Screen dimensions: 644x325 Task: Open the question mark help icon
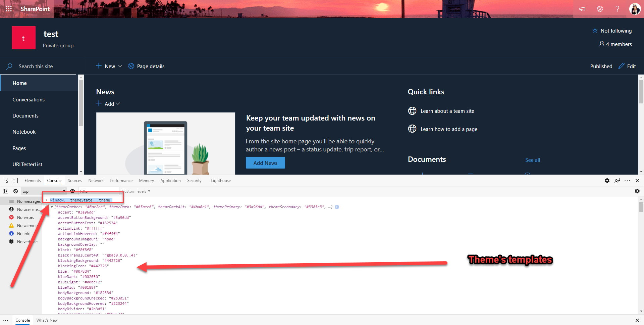pyautogui.click(x=617, y=9)
